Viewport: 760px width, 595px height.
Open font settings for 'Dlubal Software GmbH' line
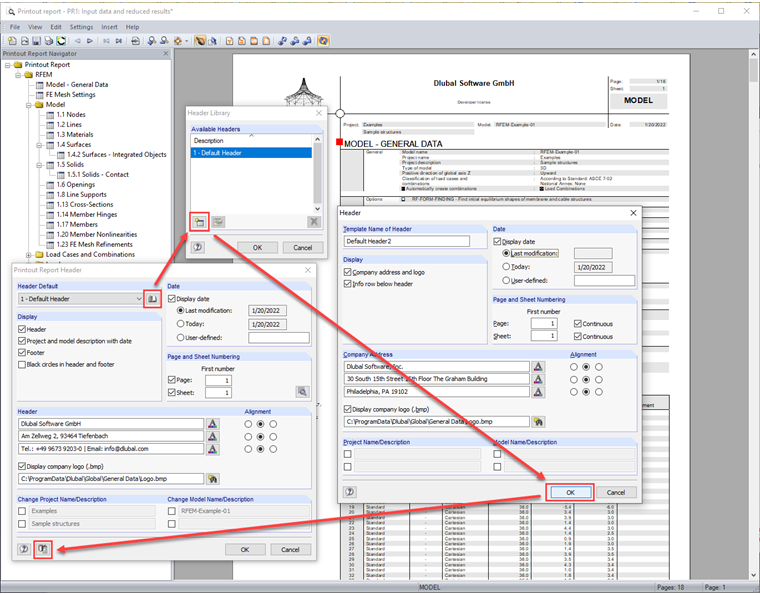pyautogui.click(x=212, y=424)
